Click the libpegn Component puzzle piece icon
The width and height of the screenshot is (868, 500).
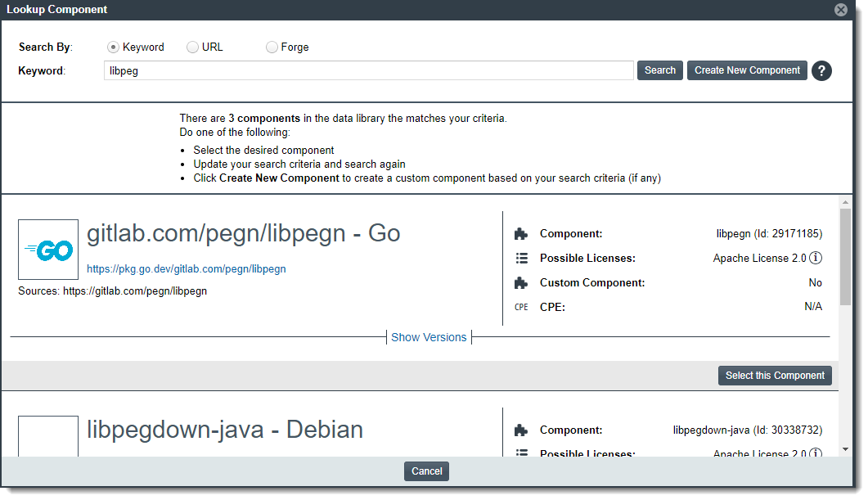click(521, 234)
